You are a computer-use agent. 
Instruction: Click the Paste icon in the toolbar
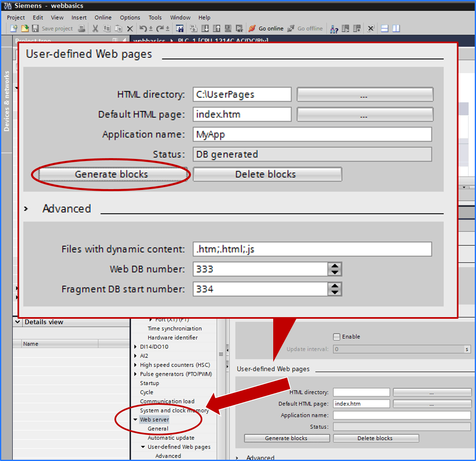(x=118, y=28)
